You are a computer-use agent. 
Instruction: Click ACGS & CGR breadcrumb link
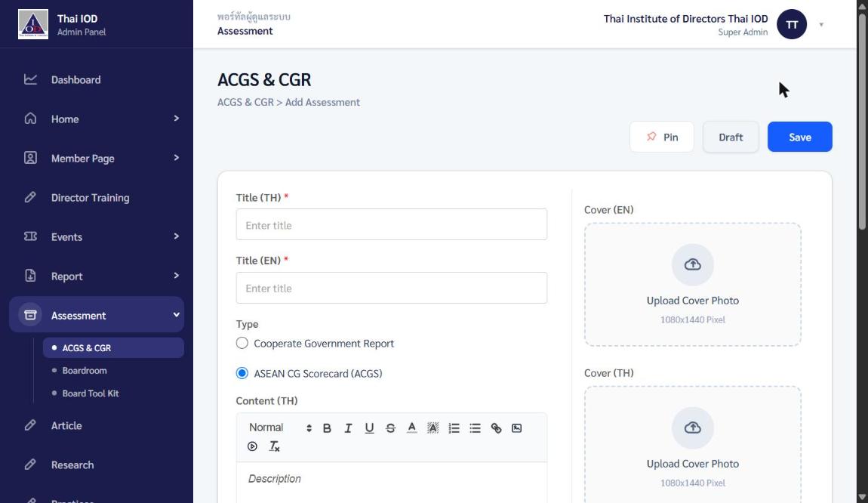tap(245, 102)
